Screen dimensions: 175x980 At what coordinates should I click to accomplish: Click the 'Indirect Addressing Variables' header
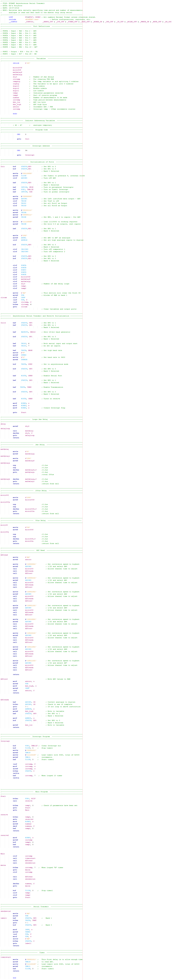tap(40, 121)
